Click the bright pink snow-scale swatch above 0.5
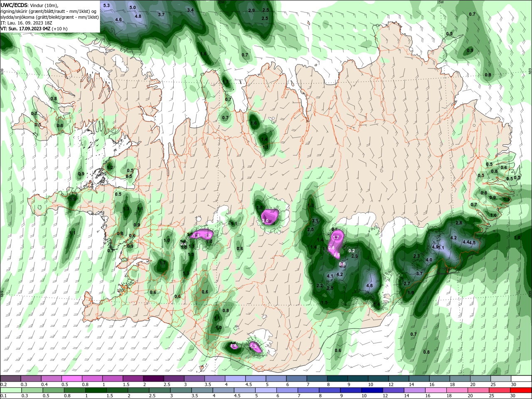Screen dimensions: 532x399 (x=71, y=379)
